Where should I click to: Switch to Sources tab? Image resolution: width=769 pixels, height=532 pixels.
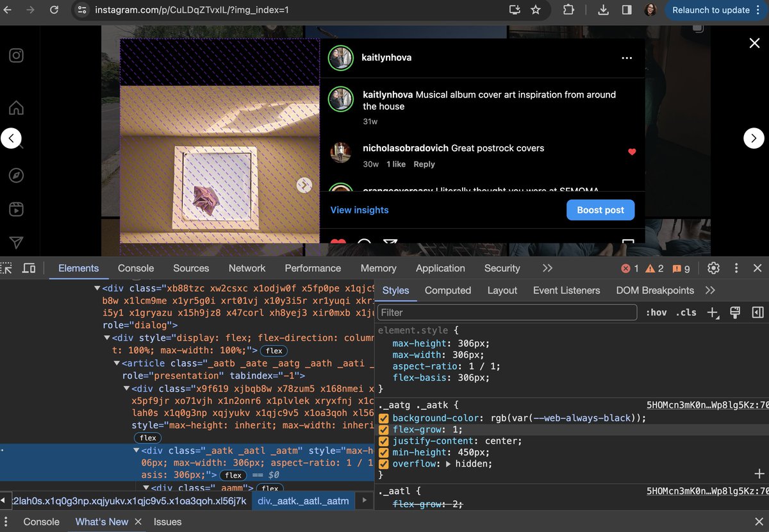click(x=191, y=268)
